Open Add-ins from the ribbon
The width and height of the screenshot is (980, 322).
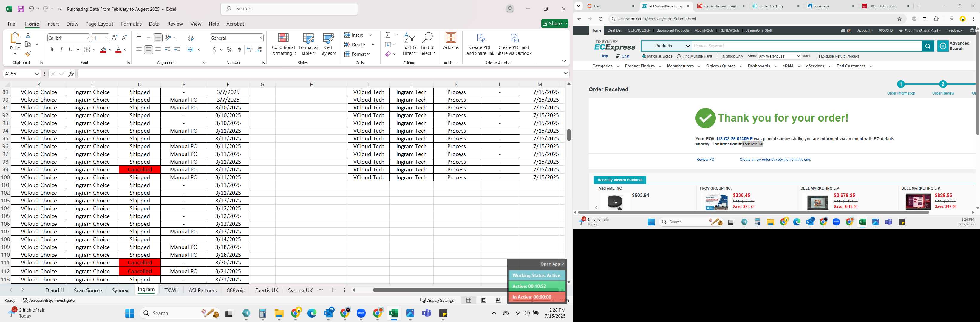click(451, 41)
